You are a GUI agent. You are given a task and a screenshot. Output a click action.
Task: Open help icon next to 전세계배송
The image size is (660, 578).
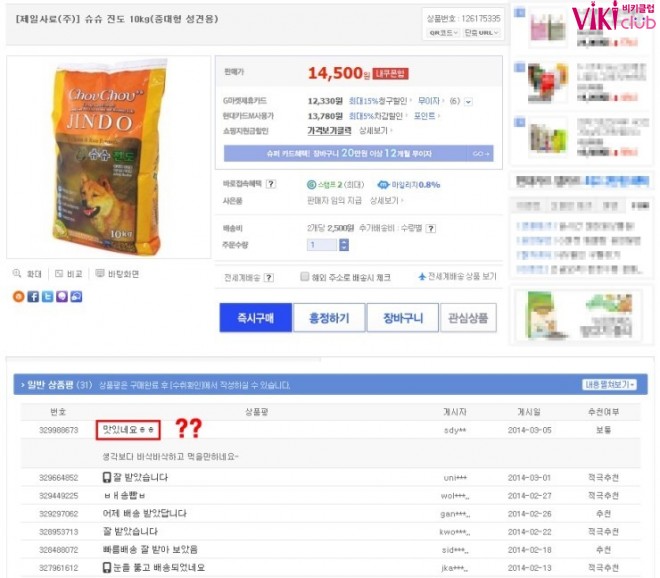[x=269, y=277]
